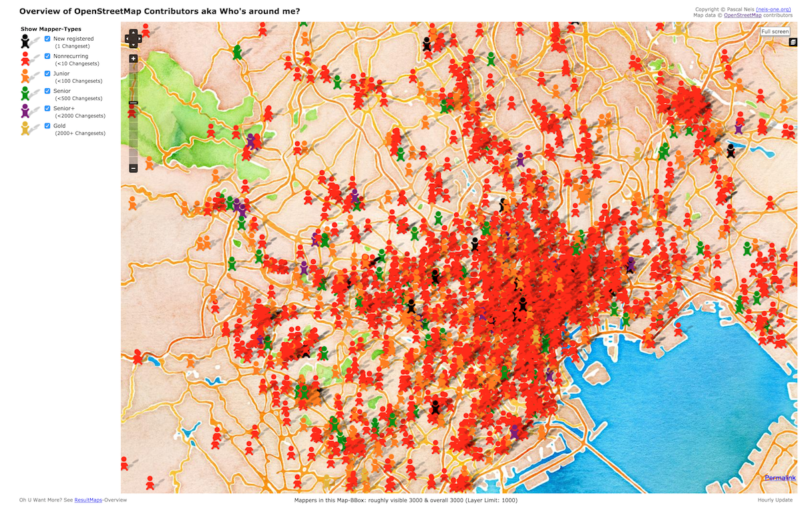Image resolution: width=812 pixels, height=508 pixels.
Task: Click the zoom slider handle
Action: pos(133,103)
